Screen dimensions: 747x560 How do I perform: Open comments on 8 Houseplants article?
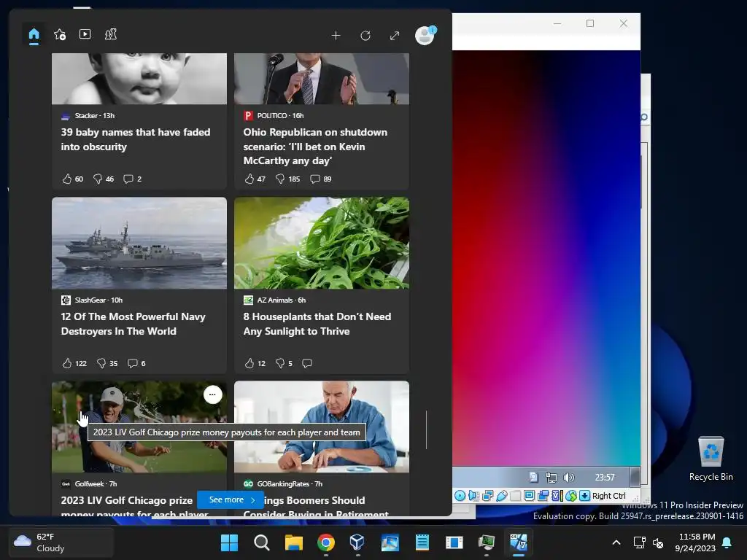pyautogui.click(x=307, y=363)
